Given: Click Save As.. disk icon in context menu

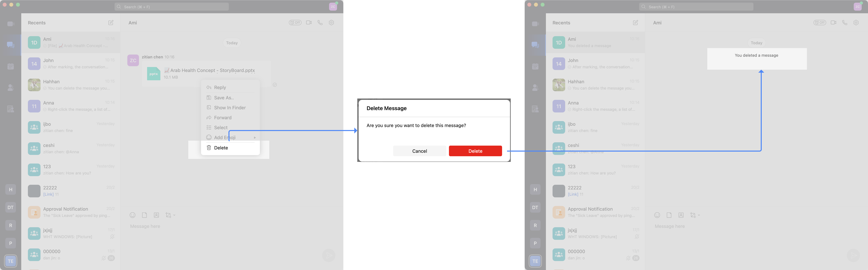Looking at the screenshot, I should [x=209, y=98].
